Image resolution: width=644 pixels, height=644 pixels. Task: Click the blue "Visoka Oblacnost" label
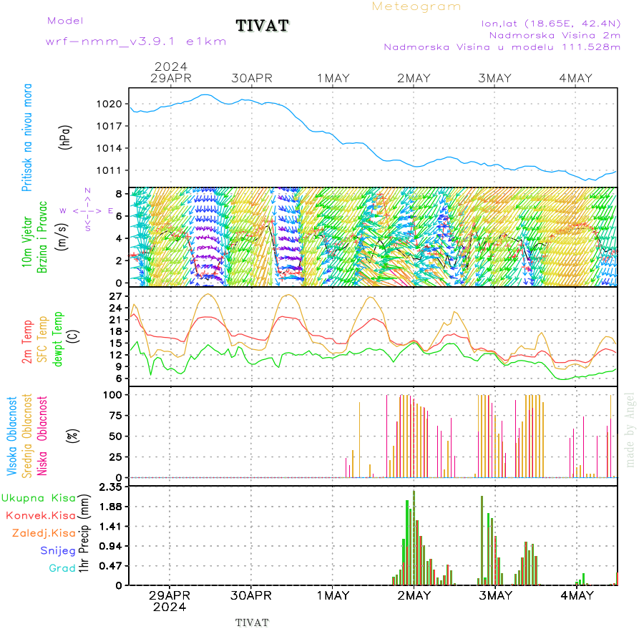click(11, 436)
